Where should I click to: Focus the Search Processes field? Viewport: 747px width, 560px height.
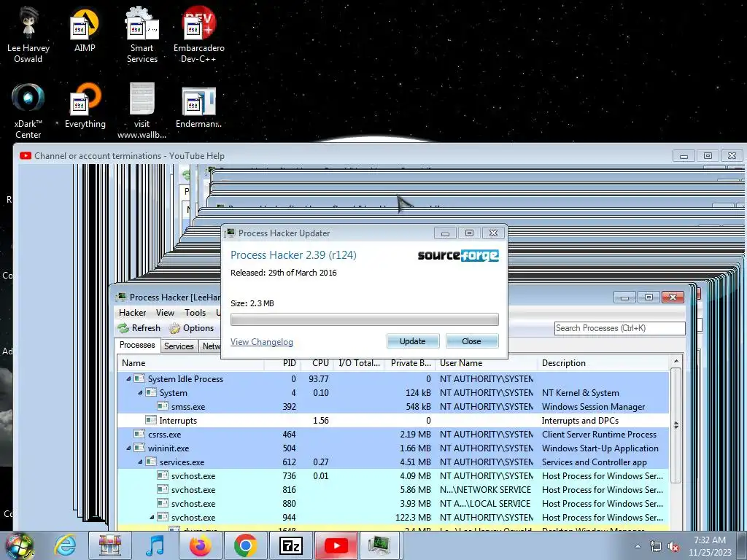click(619, 328)
